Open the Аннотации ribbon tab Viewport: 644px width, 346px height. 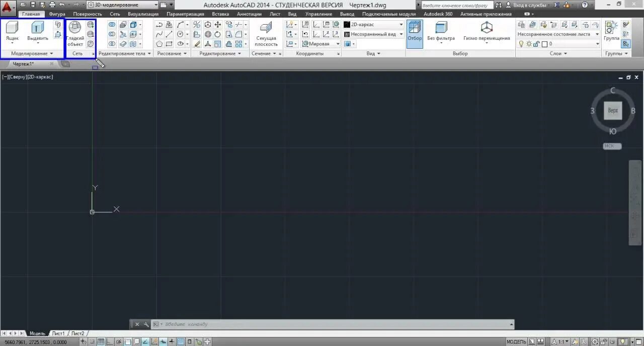tap(249, 14)
